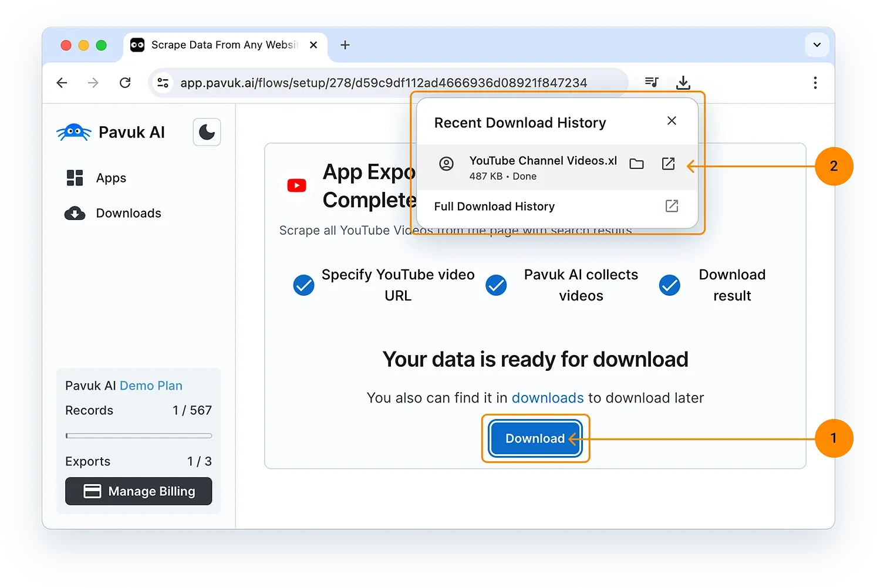Click the YouTube Channel Videos.xl download entry
This screenshot has width=877, height=588.
(x=556, y=167)
